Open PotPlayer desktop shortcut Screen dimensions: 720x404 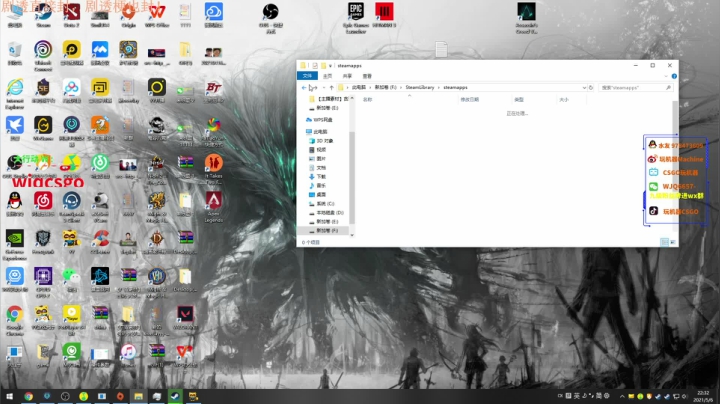pos(72,320)
